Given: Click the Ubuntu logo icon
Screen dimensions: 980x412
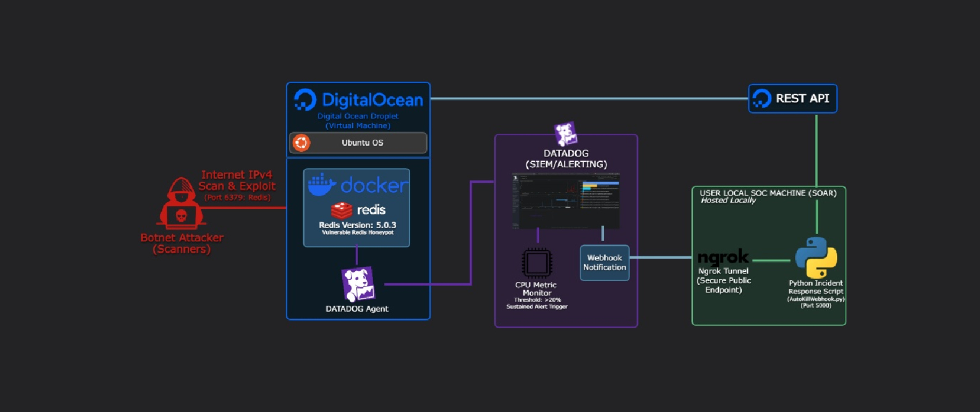Looking at the screenshot, I should point(301,143).
